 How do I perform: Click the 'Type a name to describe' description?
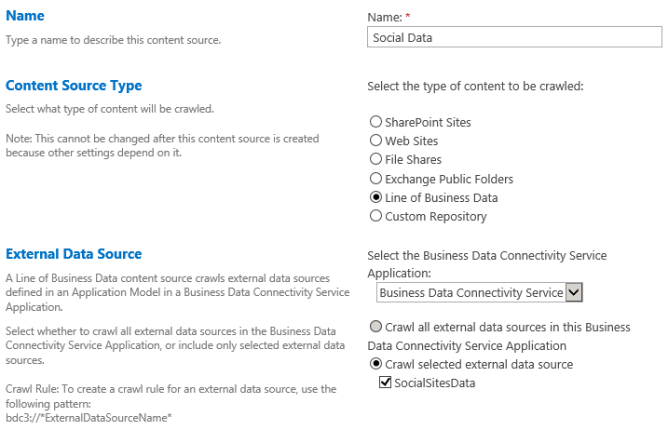[x=113, y=40]
